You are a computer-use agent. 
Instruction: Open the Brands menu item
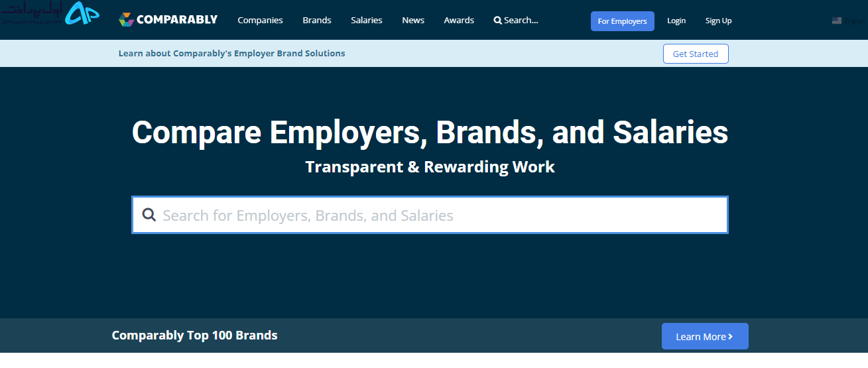[317, 20]
